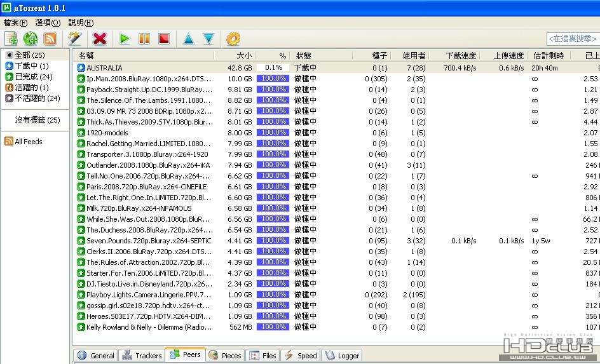Click 0.1% progress bar of AUSTRALIA

[x=273, y=68]
